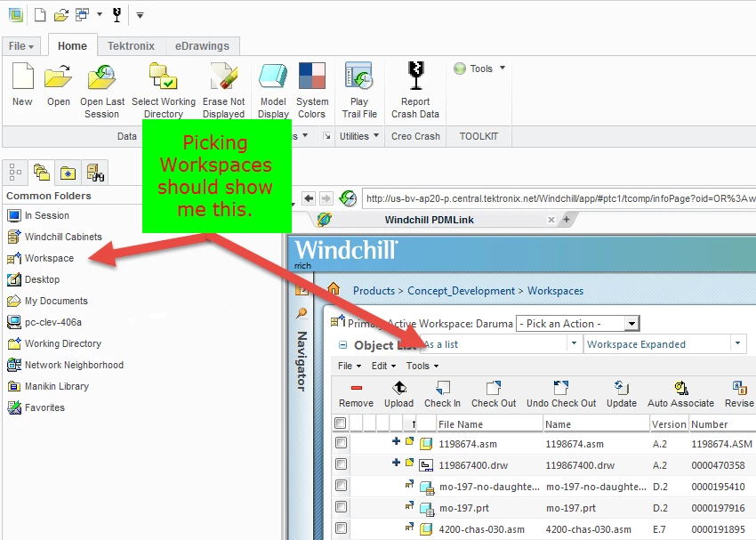
Task: Click Check In toolbar icon
Action: 443,388
